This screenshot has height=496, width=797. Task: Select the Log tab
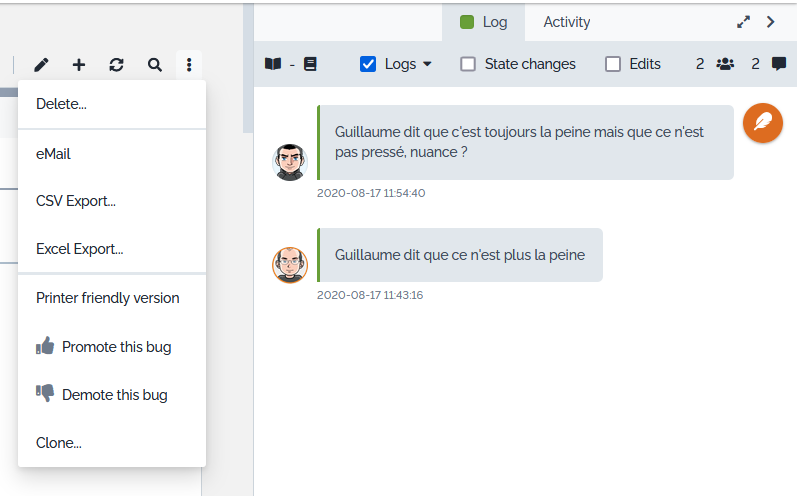pos(484,22)
